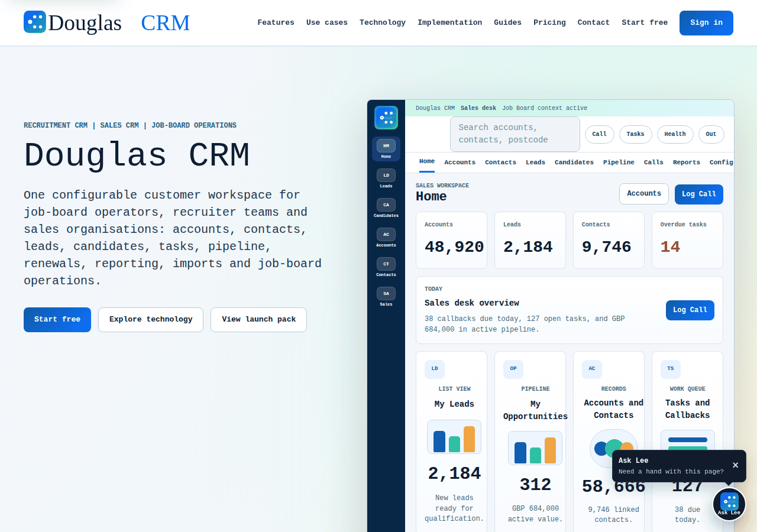Close the Ask Lee popup
The image size is (757, 532).
pyautogui.click(x=735, y=465)
